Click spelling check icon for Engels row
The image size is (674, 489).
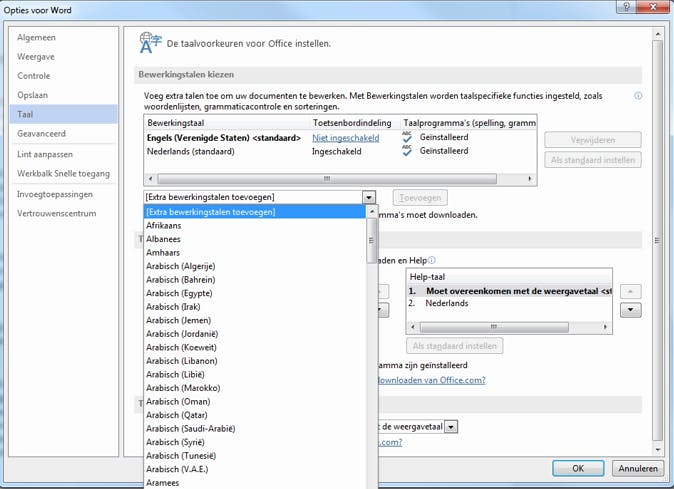point(407,138)
